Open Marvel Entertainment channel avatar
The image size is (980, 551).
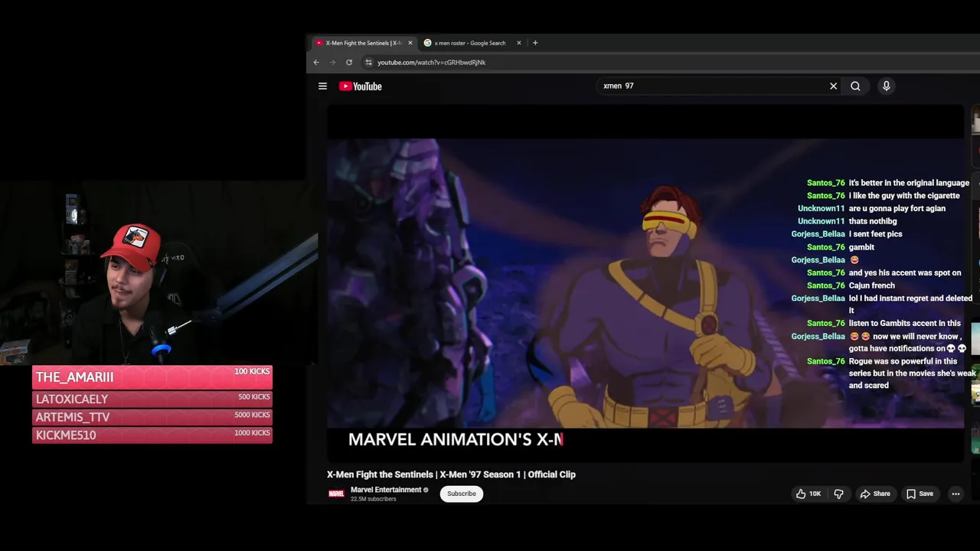pos(336,494)
